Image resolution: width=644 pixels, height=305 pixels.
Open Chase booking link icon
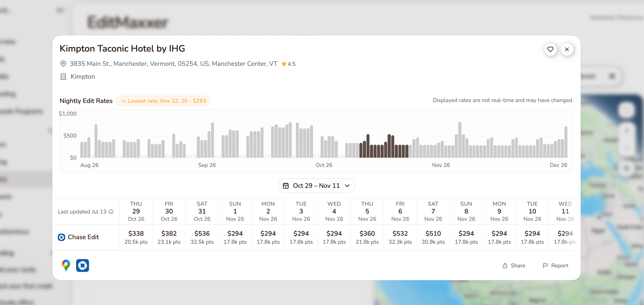point(83,265)
